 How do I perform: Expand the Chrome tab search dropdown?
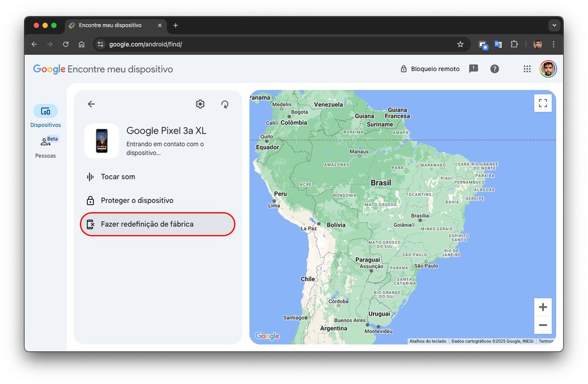pos(553,25)
